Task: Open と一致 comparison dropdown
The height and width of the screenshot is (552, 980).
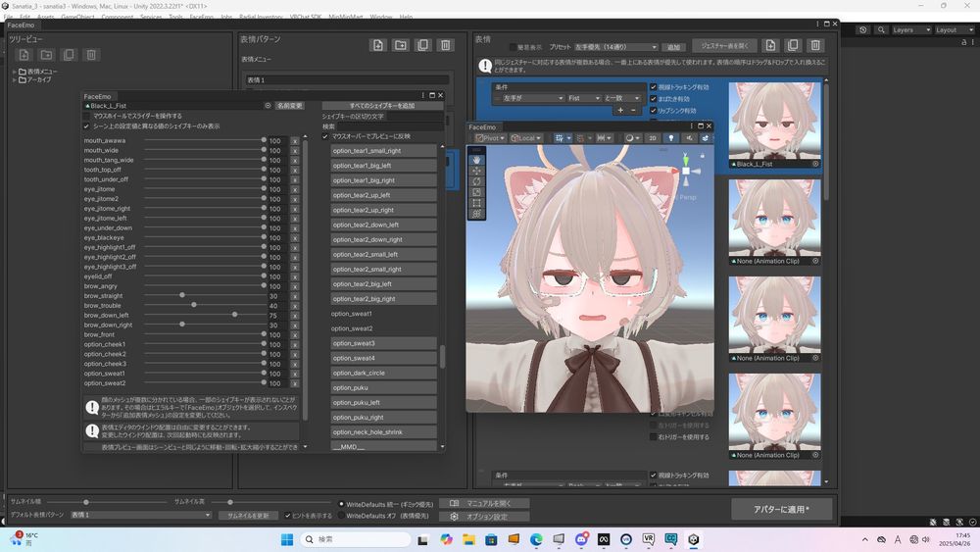Action: (622, 98)
